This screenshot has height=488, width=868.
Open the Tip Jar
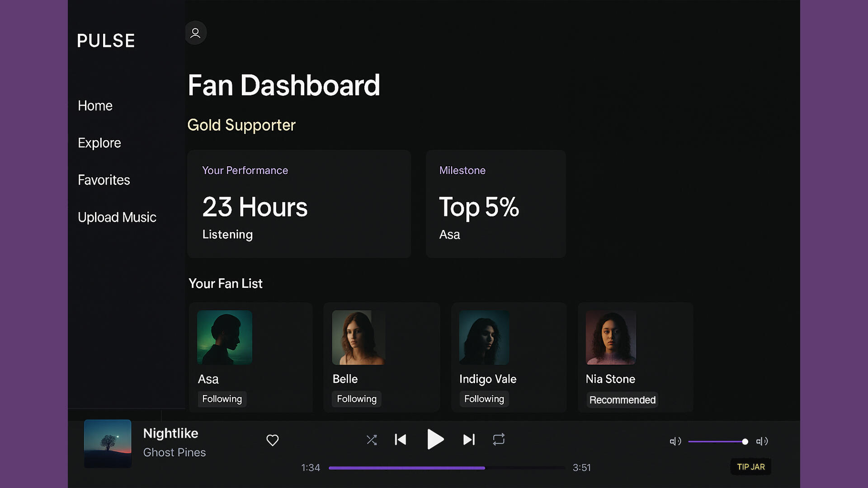tap(751, 467)
